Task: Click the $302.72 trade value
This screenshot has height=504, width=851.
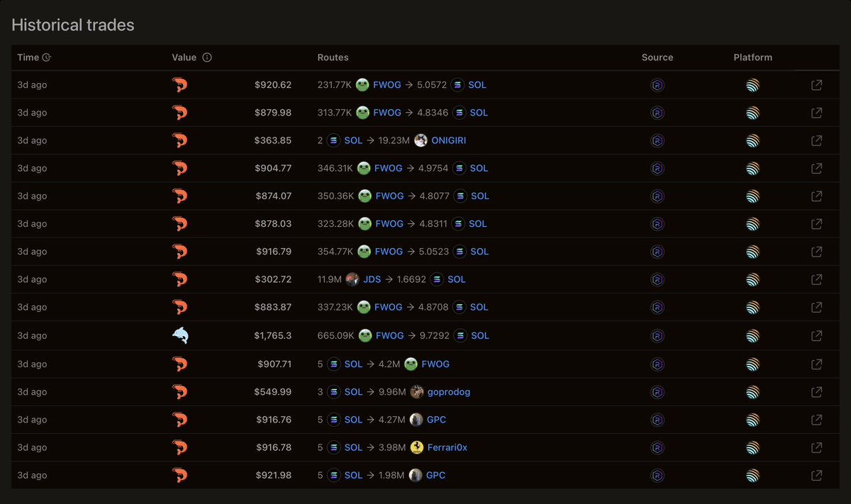Action: 273,279
